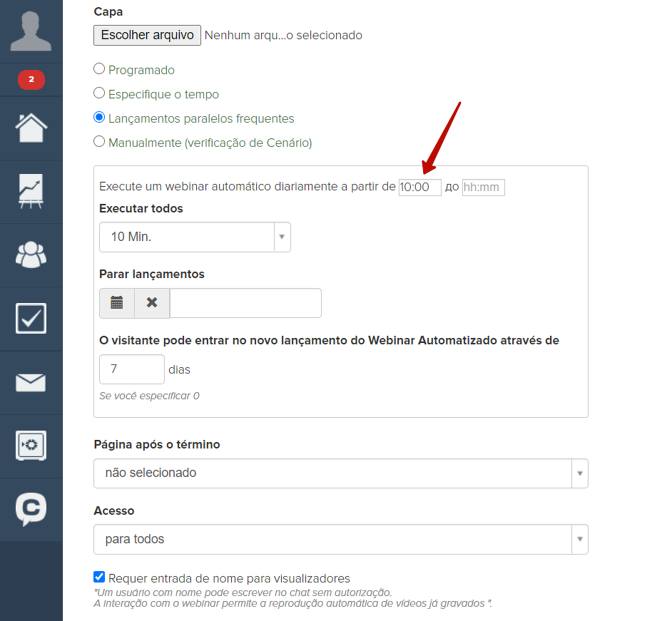The image size is (672, 621).
Task: Uncheck Requer entrada de nome para visualizadores
Action: [100, 578]
